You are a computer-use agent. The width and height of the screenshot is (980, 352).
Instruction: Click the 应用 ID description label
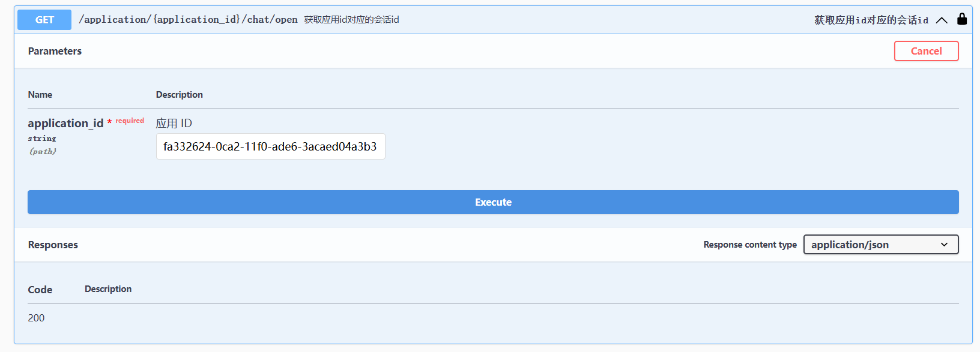(x=174, y=123)
